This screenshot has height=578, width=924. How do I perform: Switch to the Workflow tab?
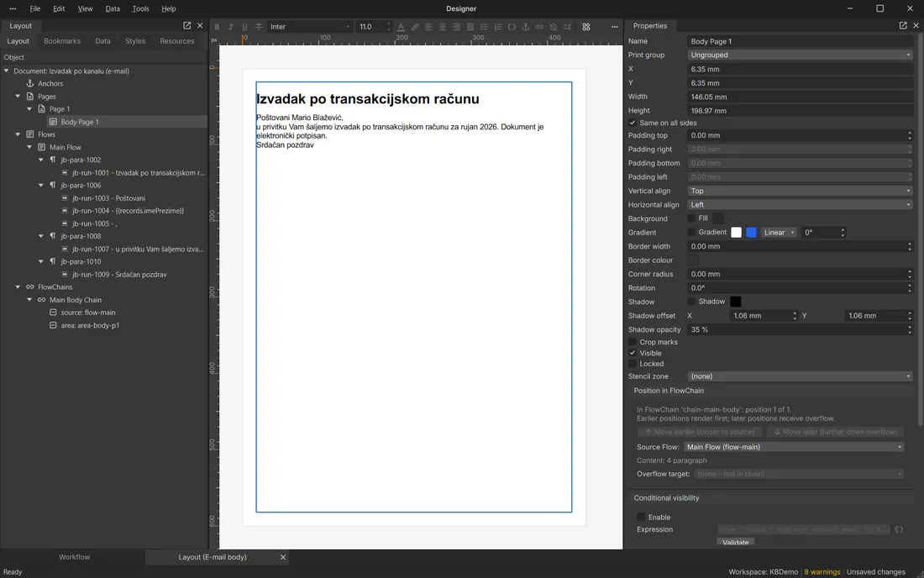coord(74,557)
